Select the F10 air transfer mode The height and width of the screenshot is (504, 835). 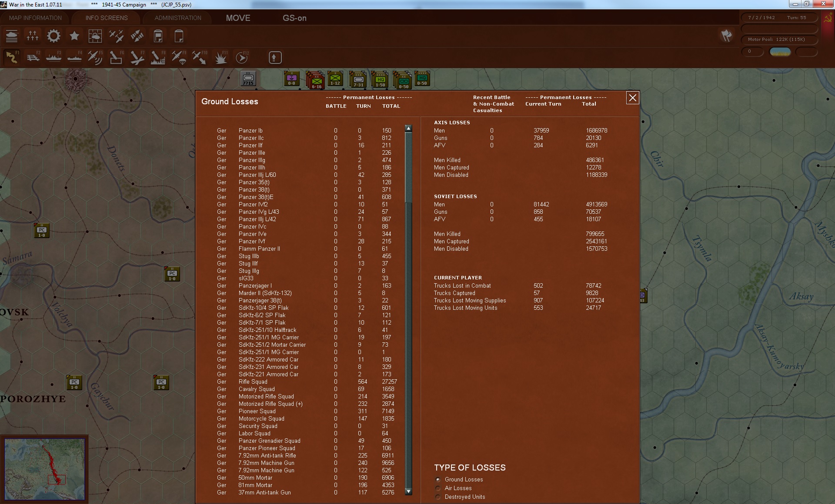200,57
